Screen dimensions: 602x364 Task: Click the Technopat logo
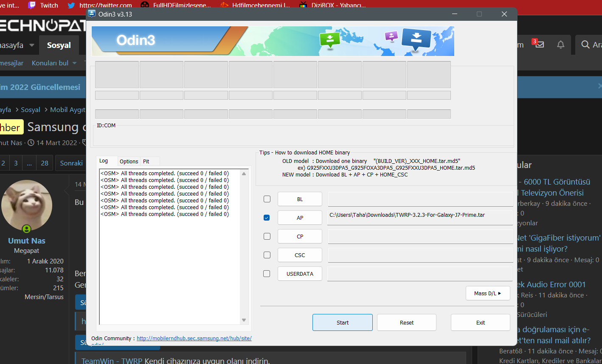[x=42, y=25]
